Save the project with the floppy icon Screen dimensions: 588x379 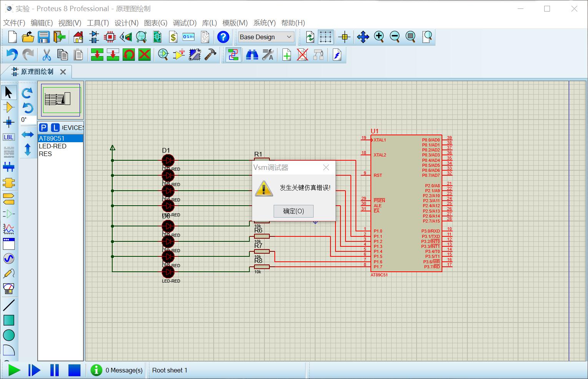43,37
